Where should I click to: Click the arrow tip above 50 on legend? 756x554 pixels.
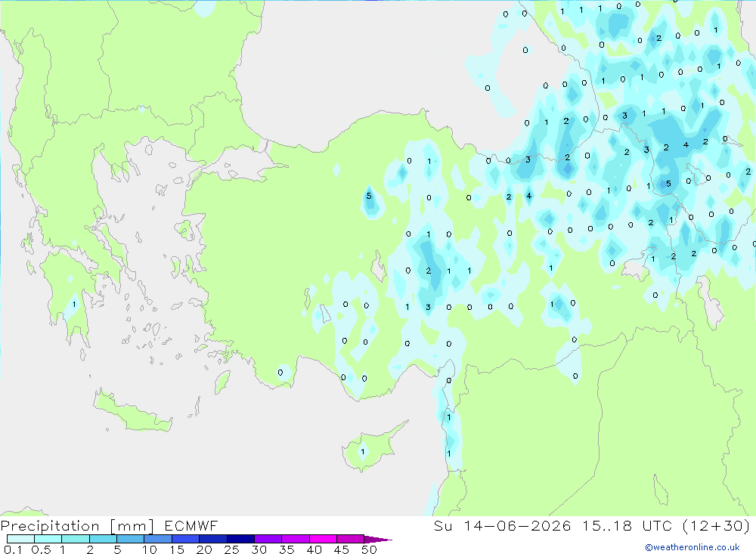point(379,540)
